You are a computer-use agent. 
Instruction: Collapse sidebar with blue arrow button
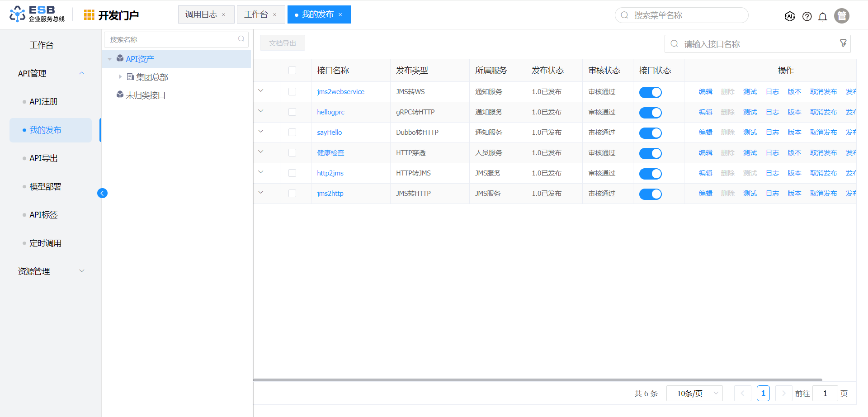tap(102, 193)
